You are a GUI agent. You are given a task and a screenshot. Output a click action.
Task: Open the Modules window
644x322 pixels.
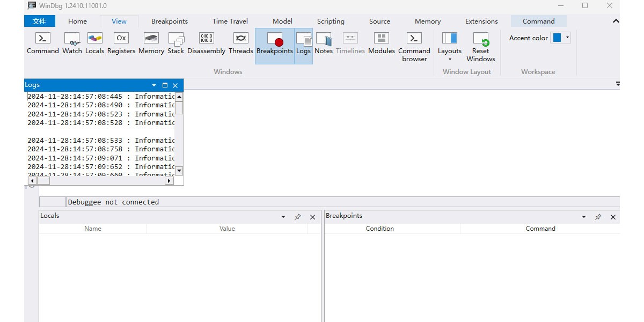pos(381,43)
